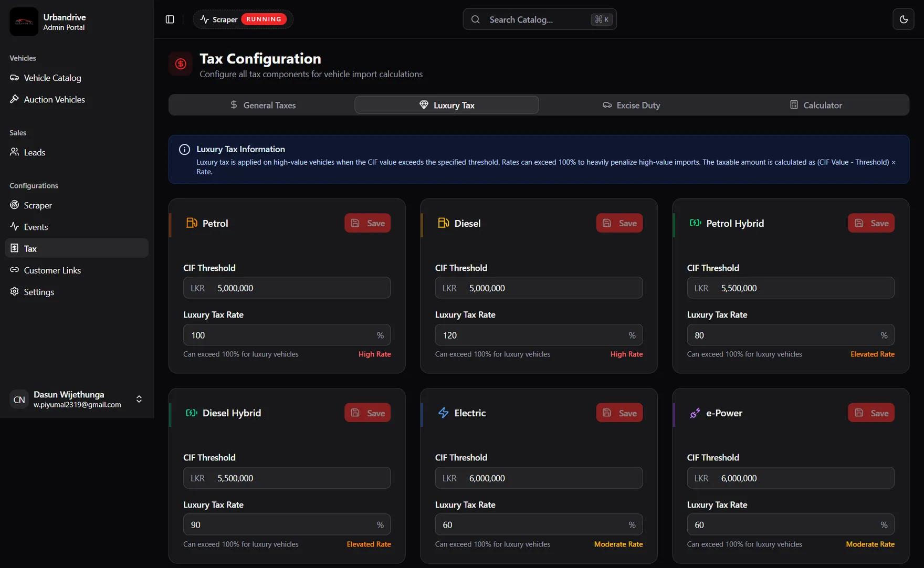Image resolution: width=924 pixels, height=568 pixels.
Task: Click the Excise Duty car icon
Action: [x=607, y=105]
